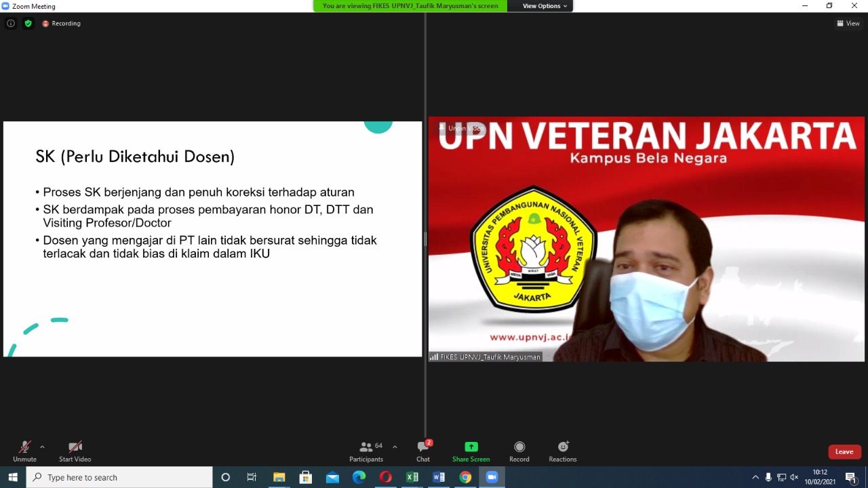Click Unpin Video on the speaker
Viewport: 868px width, 488px height.
[465, 128]
